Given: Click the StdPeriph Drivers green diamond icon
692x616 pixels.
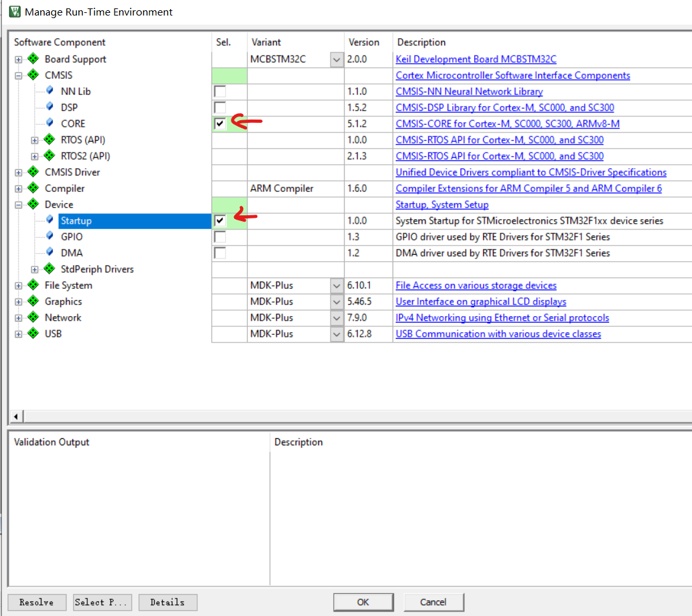Looking at the screenshot, I should [x=49, y=268].
